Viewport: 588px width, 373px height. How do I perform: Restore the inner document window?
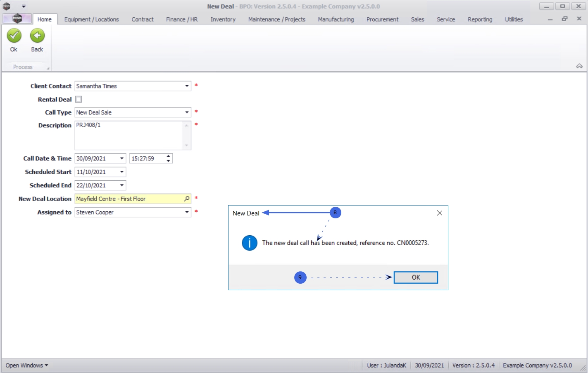click(564, 19)
